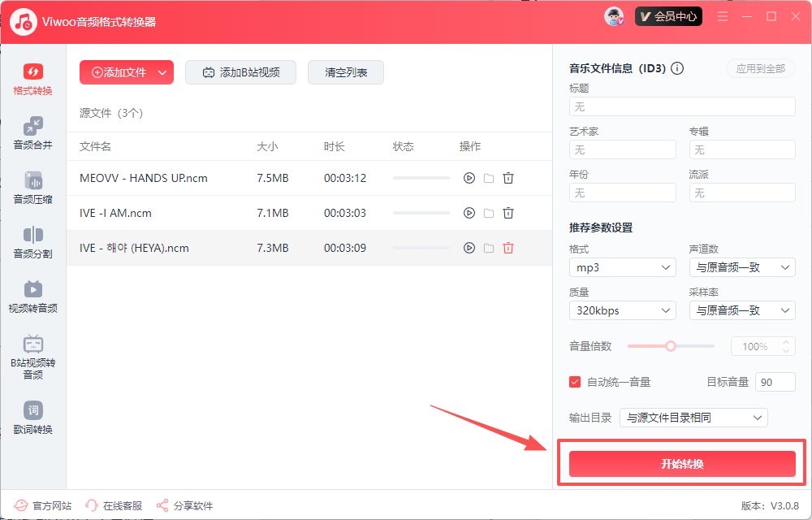The image size is (812, 520).
Task: Click the ID3 info help icon
Action: 677,69
